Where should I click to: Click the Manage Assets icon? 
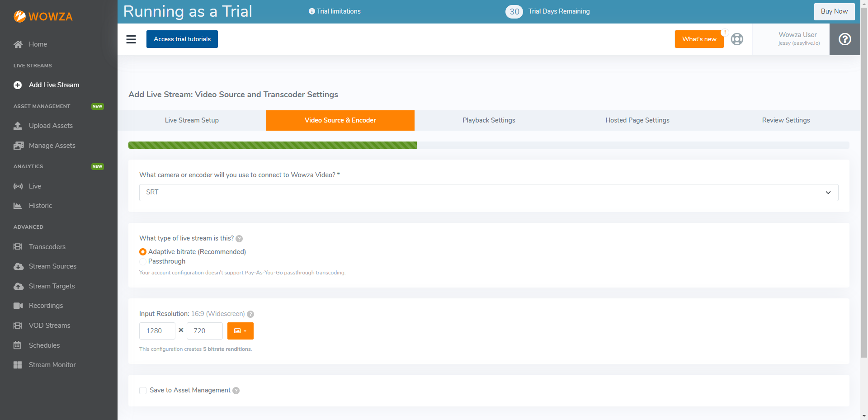[18, 146]
